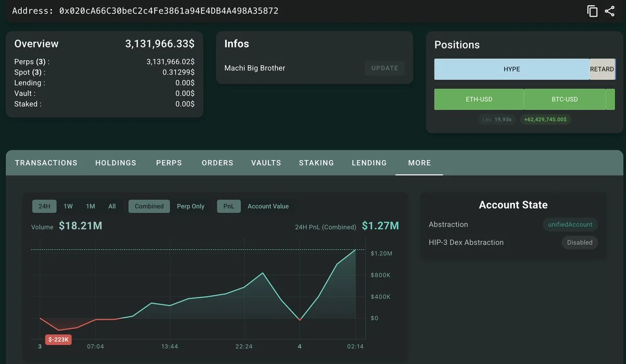Switch to the HOLDINGS tab
626x364 pixels.
pos(116,163)
